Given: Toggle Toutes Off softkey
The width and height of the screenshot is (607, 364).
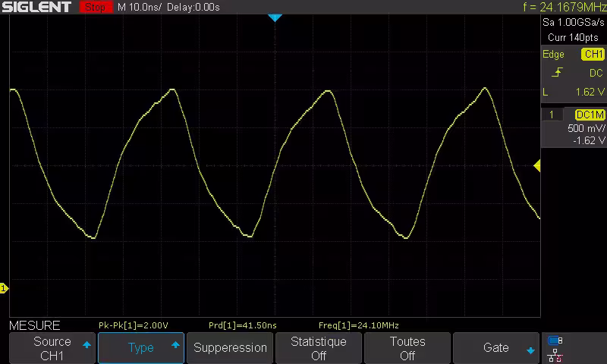Looking at the screenshot, I should tap(407, 348).
